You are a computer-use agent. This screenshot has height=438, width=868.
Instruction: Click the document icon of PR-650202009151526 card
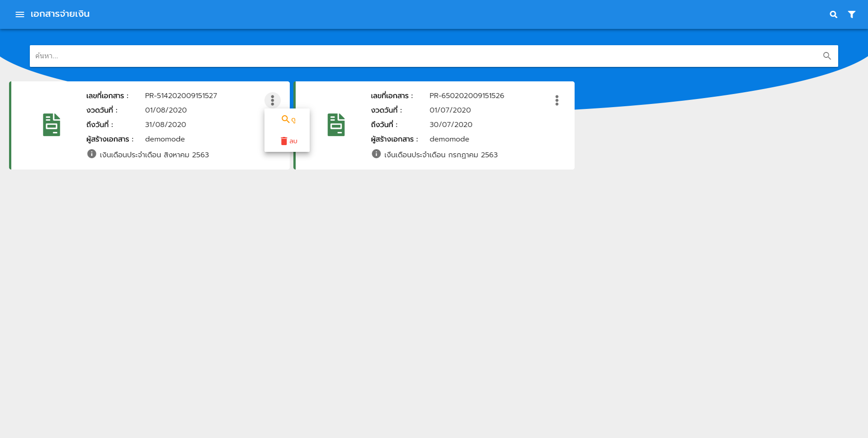tap(336, 125)
